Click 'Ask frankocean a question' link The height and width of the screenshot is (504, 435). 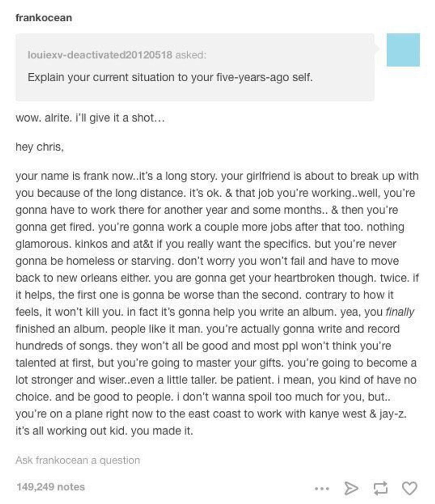pos(78,460)
